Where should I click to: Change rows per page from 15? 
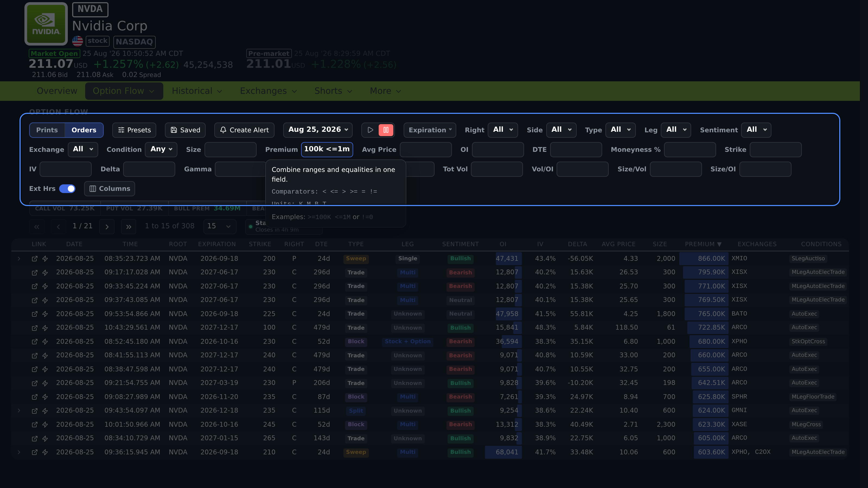point(219,226)
